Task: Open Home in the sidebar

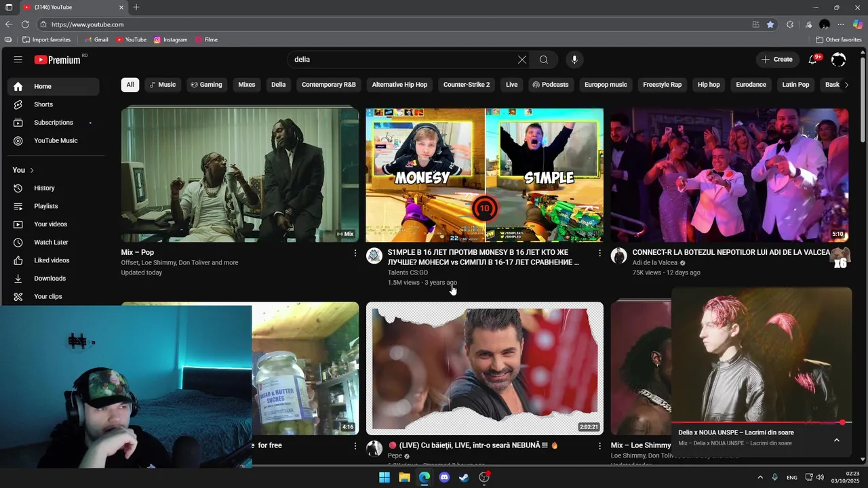Action: [x=53, y=86]
